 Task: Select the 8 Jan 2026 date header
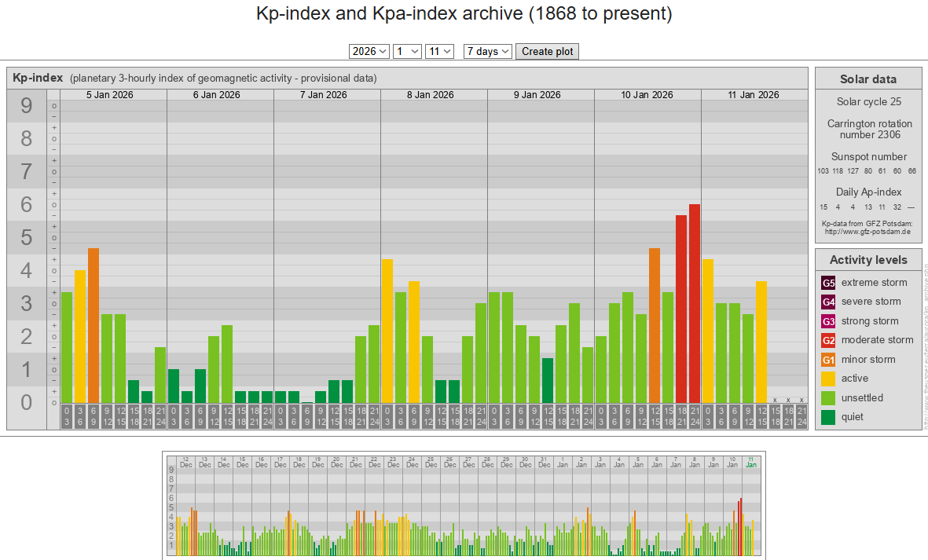(430, 95)
